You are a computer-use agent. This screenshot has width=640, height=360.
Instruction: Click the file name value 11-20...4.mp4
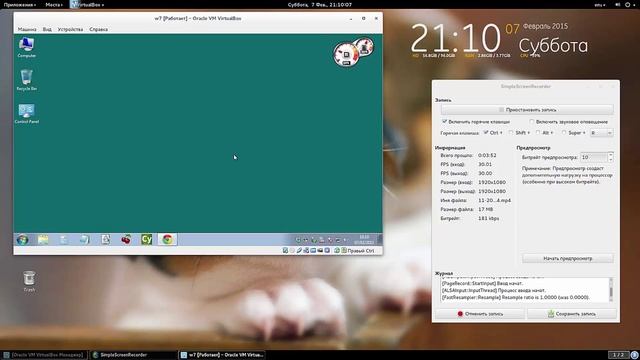494,200
